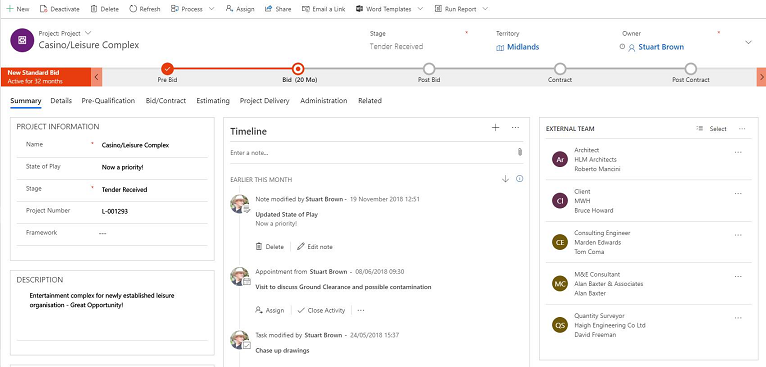
Task: Click the Chase up drawings task
Action: tap(282, 350)
